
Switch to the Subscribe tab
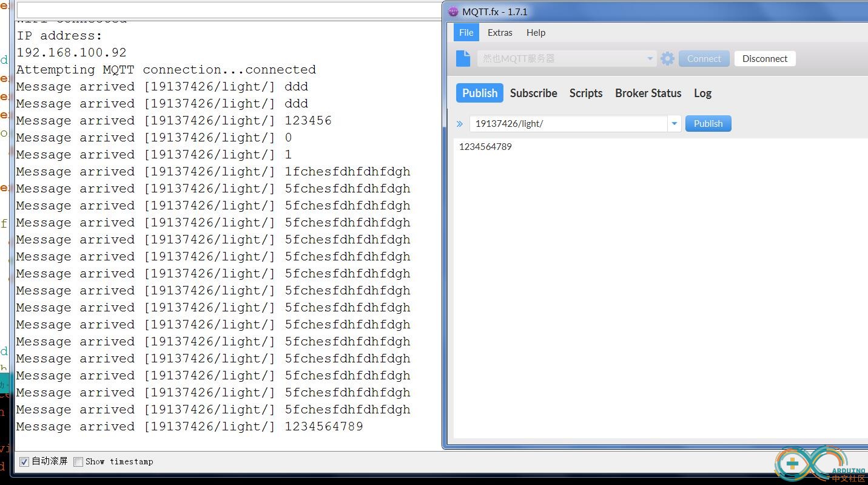(x=534, y=93)
